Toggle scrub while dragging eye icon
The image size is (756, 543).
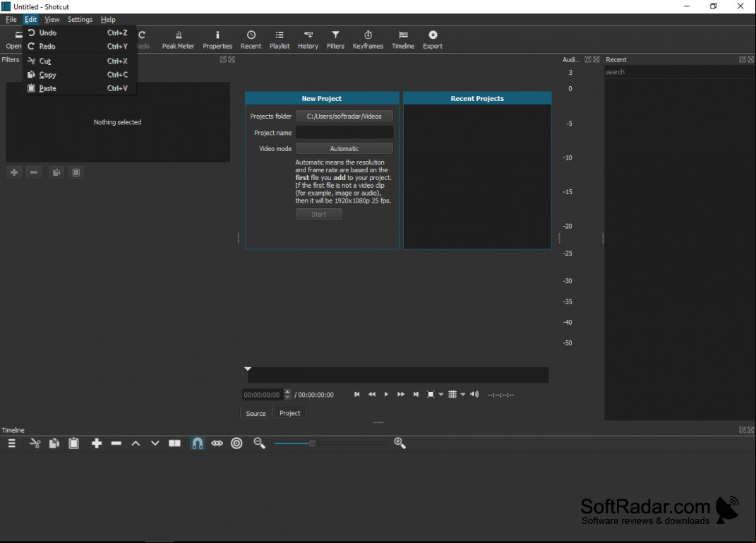click(217, 443)
